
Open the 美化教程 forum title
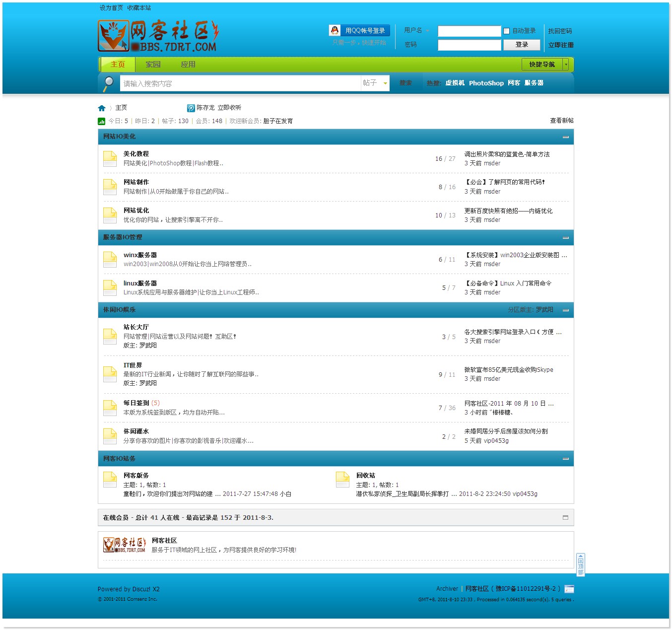[136, 154]
